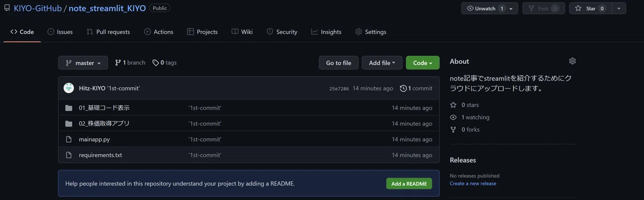Open commit hash 25e7286
The width and height of the screenshot is (644, 200).
(339, 88)
